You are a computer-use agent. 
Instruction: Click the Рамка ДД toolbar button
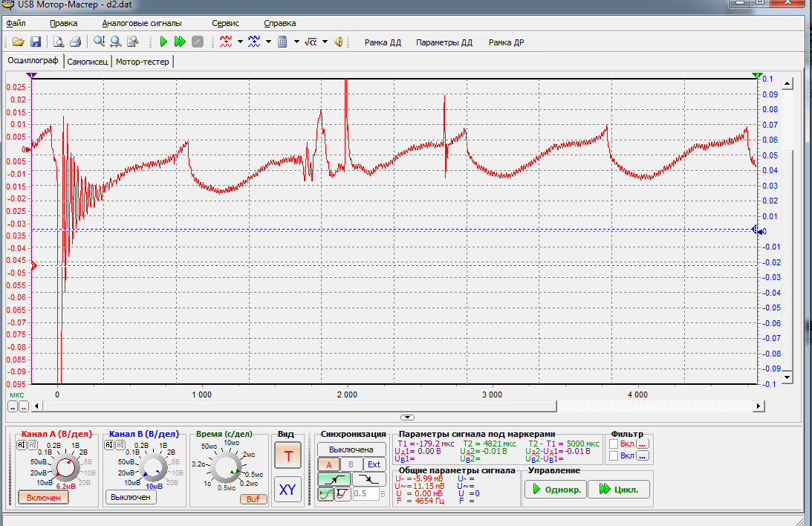pyautogui.click(x=383, y=42)
